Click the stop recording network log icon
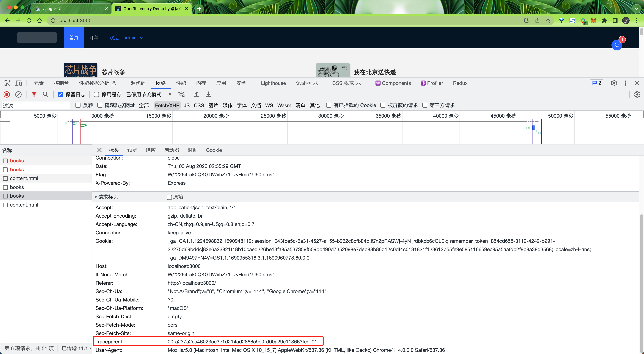The width and height of the screenshot is (644, 354). 7,94
